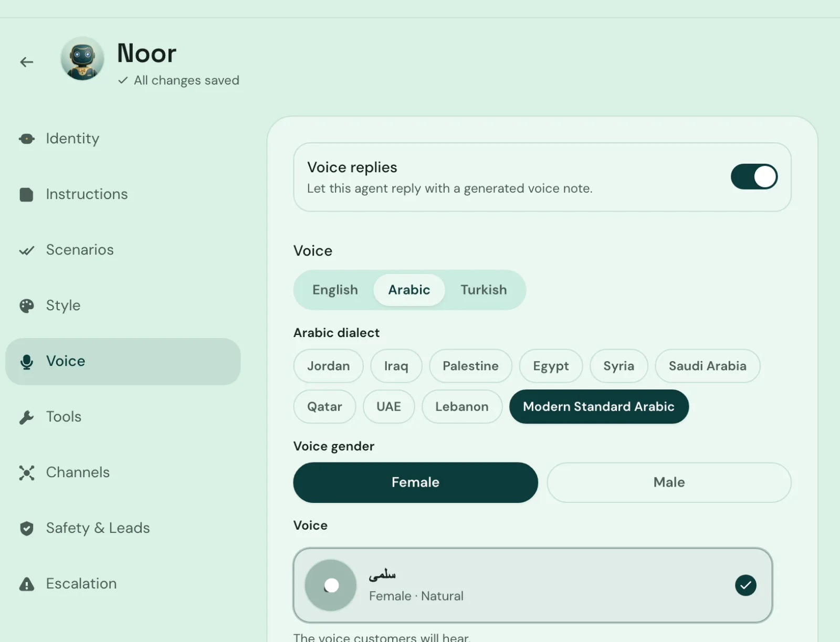
Task: Switch to the Turkish voice language tab
Action: (x=484, y=290)
